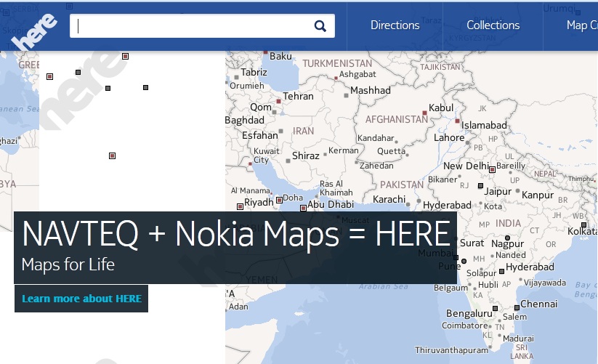Viewport: 598px width, 364px height.
Task: Open the partially visible Map menu item
Action: pyautogui.click(x=581, y=25)
